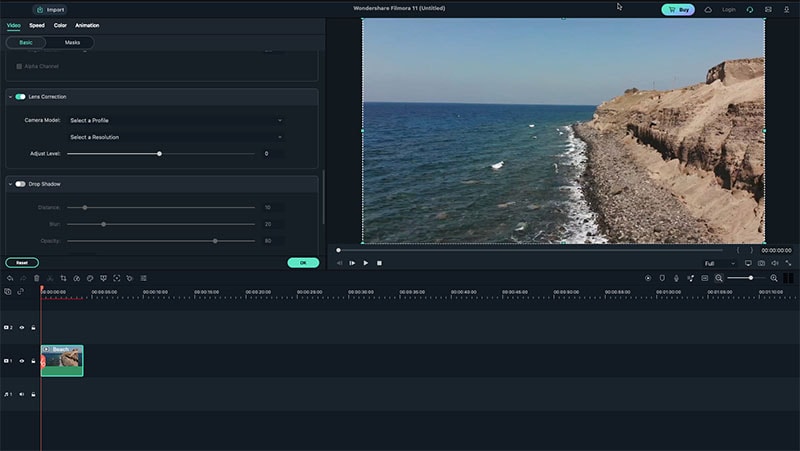Image resolution: width=800 pixels, height=451 pixels.
Task: Switch to the Color tab
Action: (60, 25)
